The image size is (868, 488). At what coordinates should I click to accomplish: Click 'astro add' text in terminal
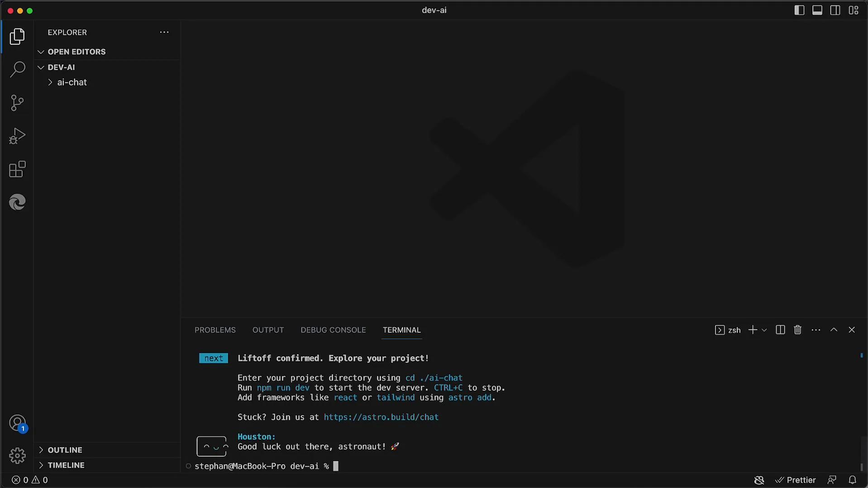click(470, 397)
